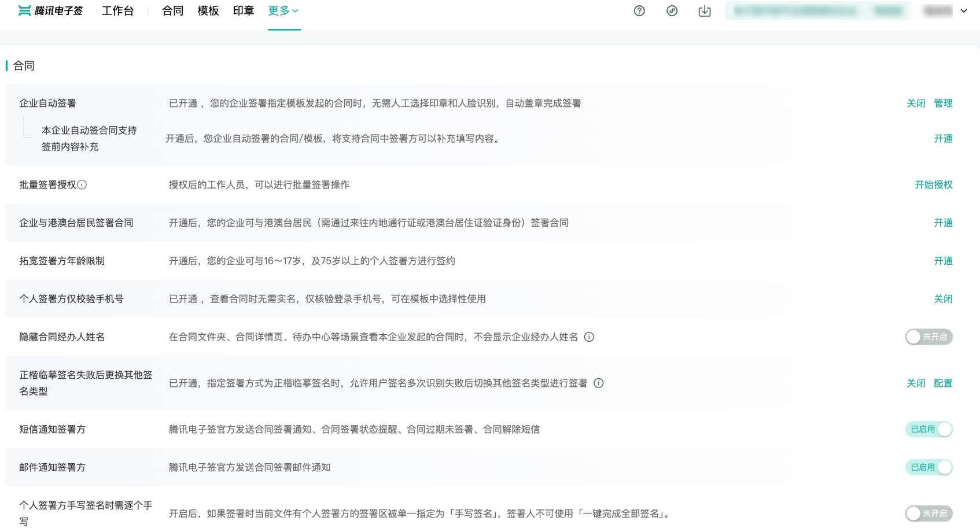Click the circular link icon in header
Viewport: 980px width, 532px height.
pyautogui.click(x=672, y=11)
